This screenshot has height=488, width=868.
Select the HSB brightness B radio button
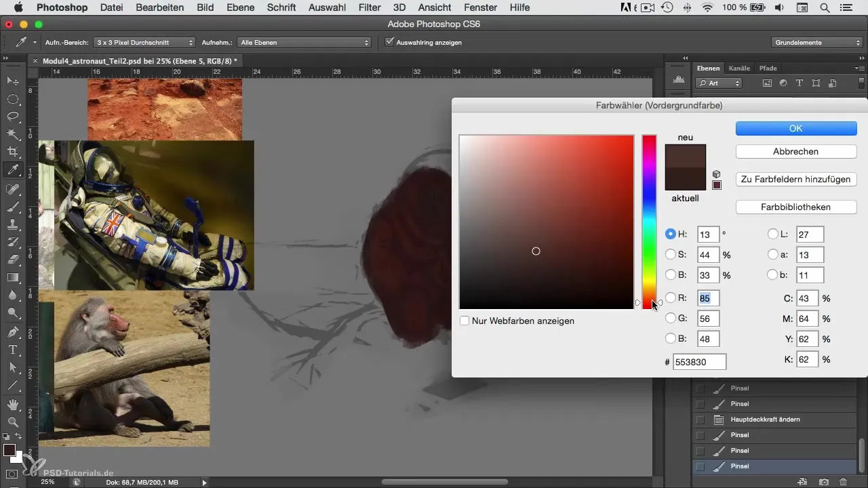coord(671,274)
